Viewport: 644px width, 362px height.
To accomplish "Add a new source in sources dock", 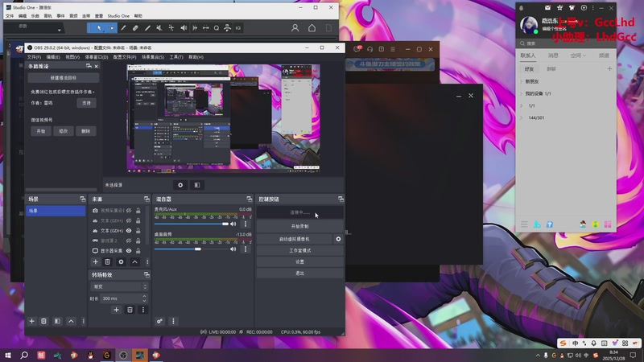I will click(95, 261).
